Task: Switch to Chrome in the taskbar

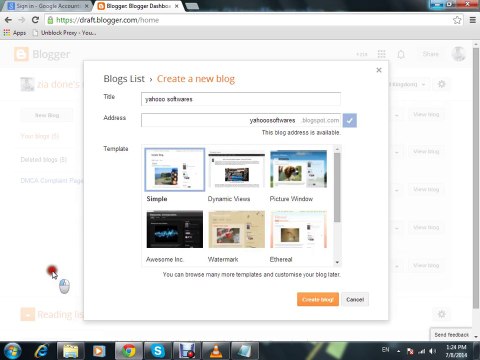Action: coord(128,351)
